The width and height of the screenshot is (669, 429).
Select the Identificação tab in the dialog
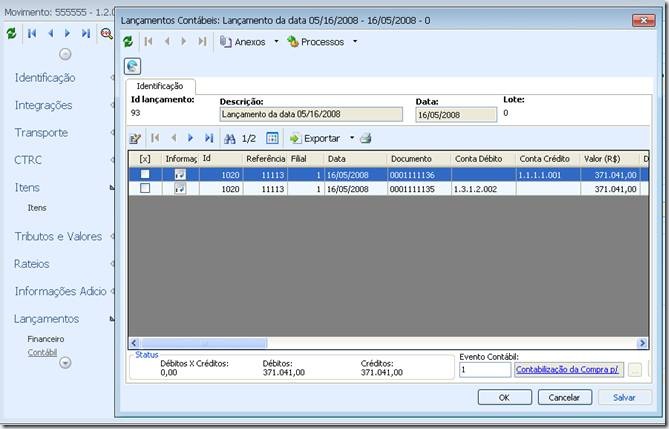[160, 86]
